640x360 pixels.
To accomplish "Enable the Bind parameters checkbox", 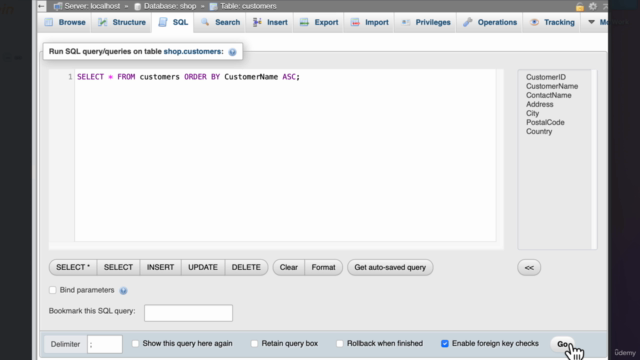I will point(53,290).
